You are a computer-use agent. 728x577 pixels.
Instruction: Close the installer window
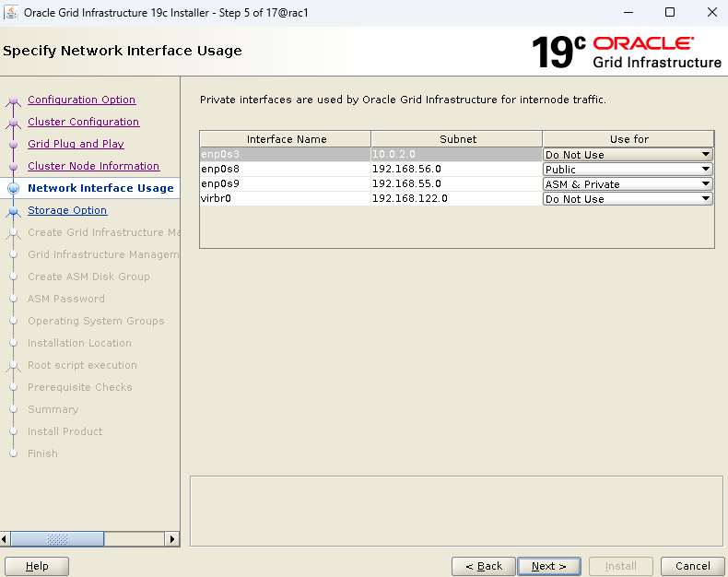tap(711, 12)
